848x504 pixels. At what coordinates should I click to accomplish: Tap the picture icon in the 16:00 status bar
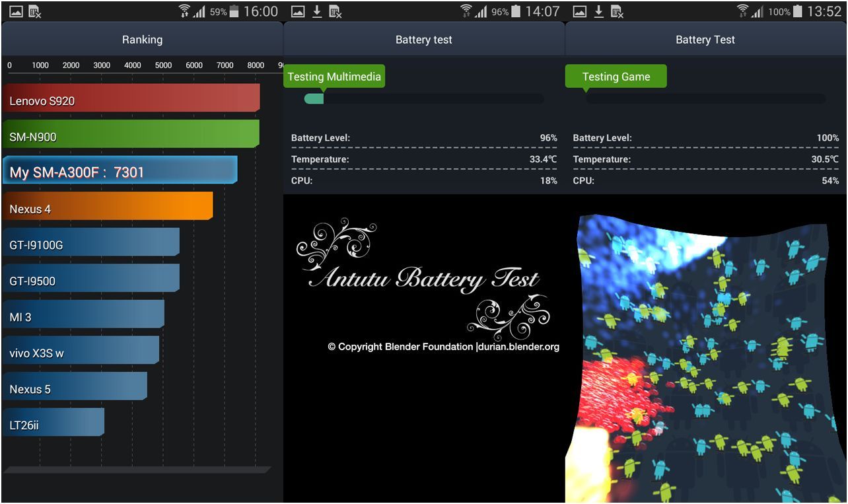(x=16, y=12)
